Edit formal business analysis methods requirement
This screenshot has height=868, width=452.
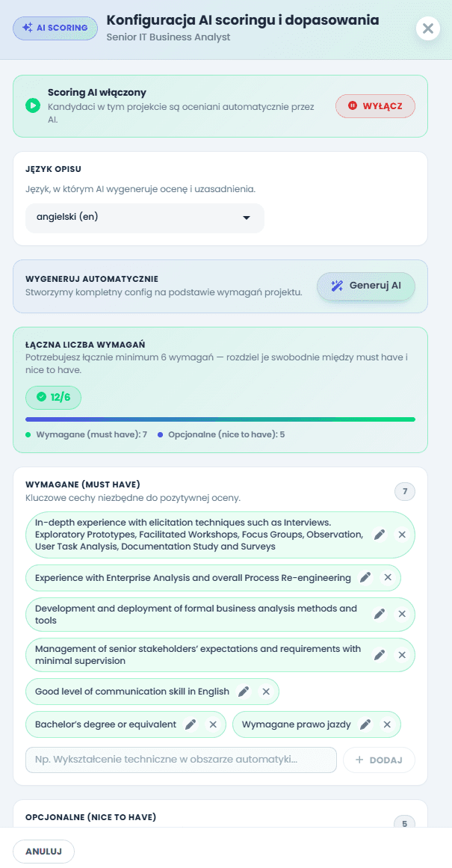pyautogui.click(x=379, y=614)
